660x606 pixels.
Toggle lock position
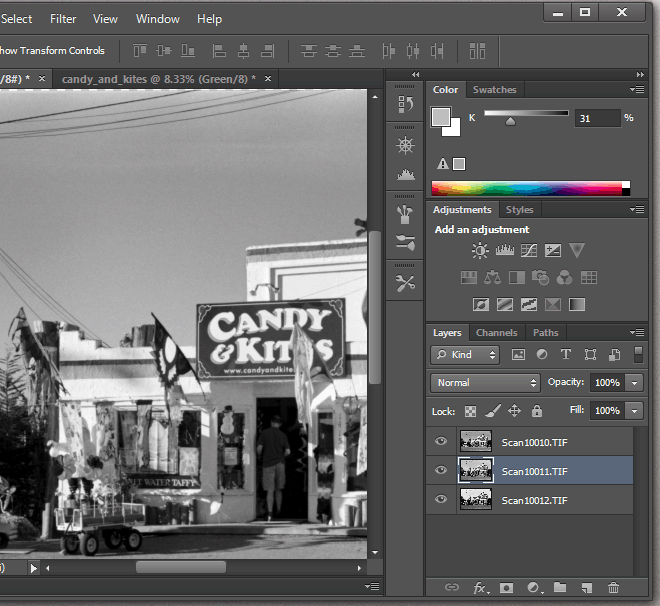point(514,410)
